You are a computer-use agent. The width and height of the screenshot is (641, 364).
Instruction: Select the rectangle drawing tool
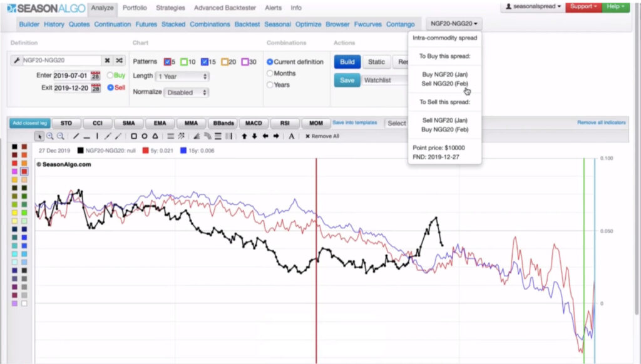(133, 135)
